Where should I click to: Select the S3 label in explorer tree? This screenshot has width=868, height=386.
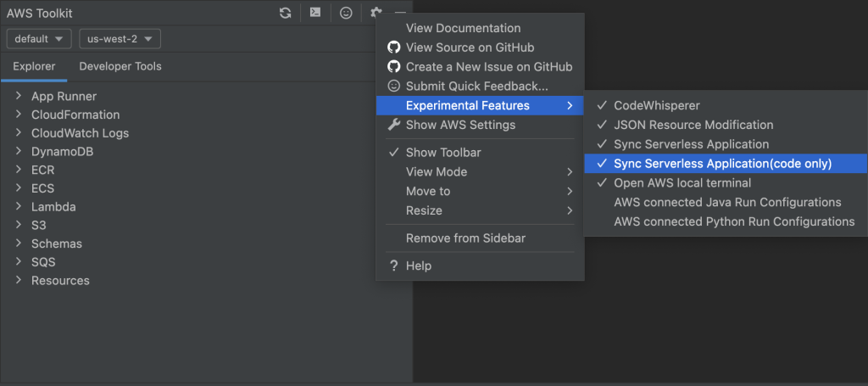pos(39,226)
